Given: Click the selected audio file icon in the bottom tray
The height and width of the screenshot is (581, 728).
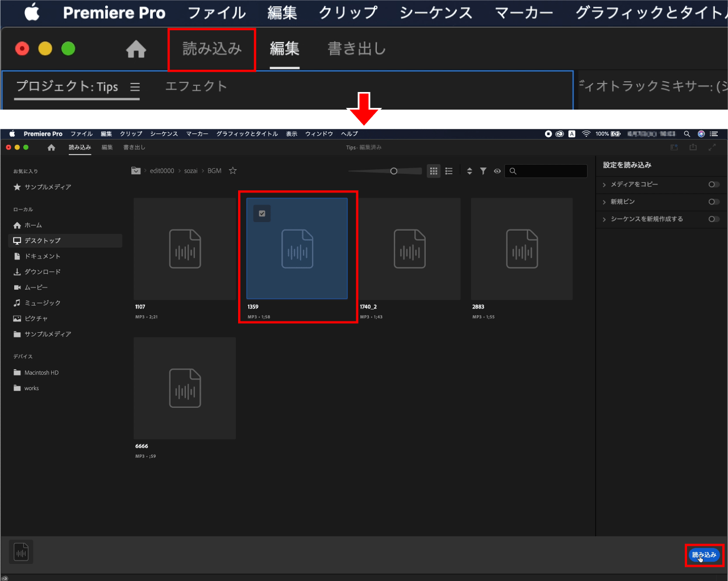Looking at the screenshot, I should pos(21,552).
